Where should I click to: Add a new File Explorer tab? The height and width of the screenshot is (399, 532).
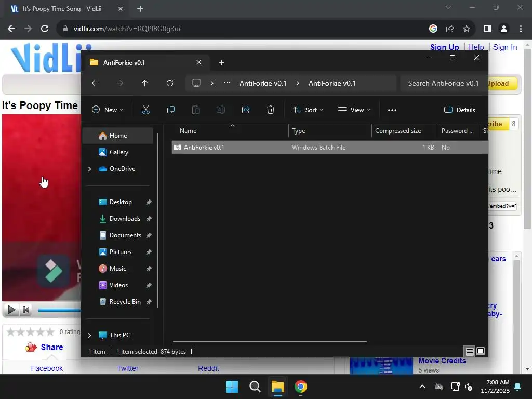221,63
